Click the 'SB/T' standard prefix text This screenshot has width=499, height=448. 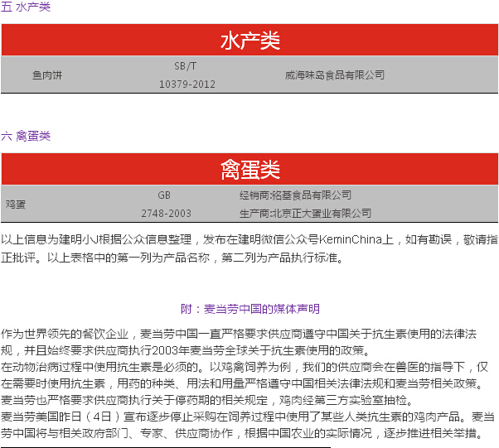(186, 65)
